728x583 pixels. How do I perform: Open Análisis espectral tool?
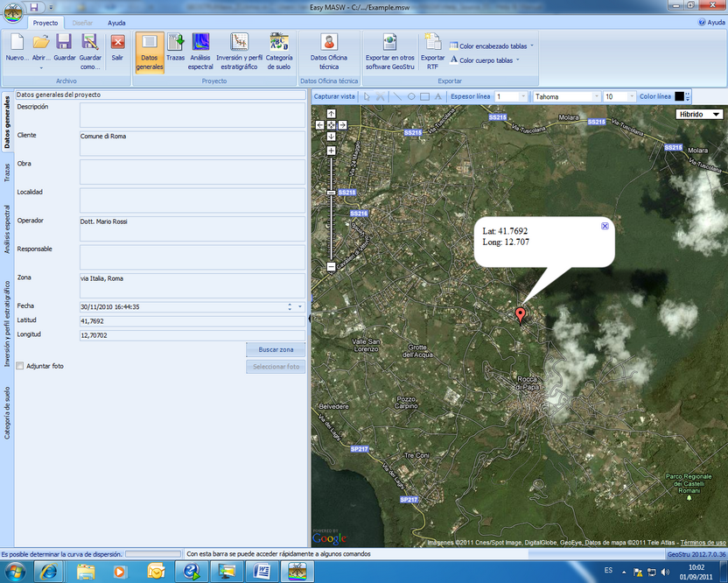(x=200, y=52)
